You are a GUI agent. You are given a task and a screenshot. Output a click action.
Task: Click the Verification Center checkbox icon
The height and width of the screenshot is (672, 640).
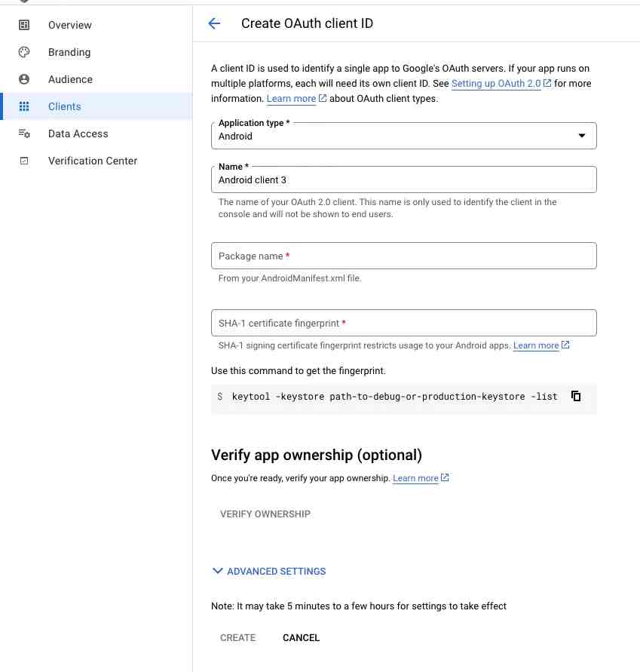(x=24, y=161)
